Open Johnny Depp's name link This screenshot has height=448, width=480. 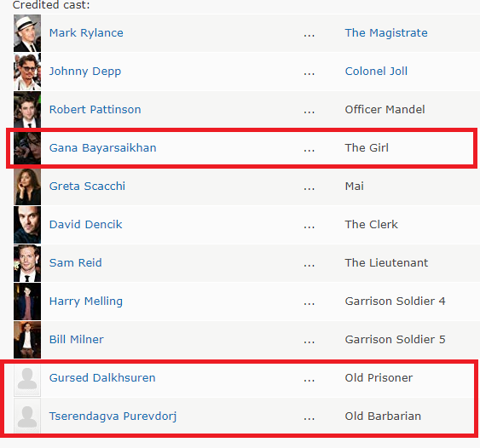[85, 72]
